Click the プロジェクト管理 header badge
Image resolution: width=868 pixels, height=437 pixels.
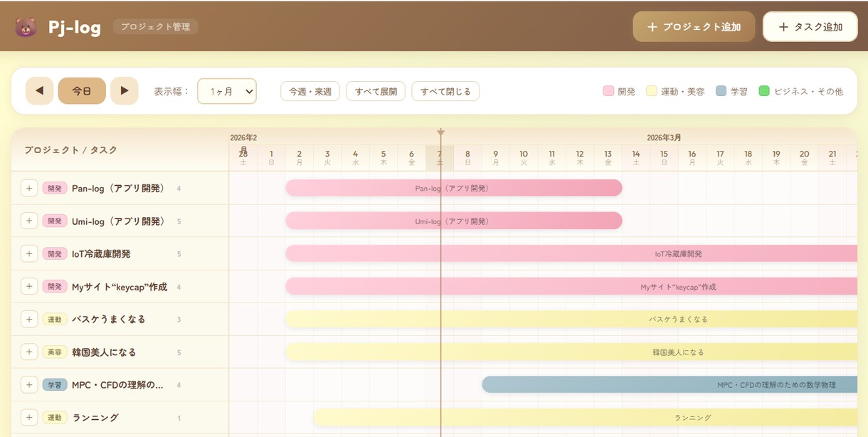156,27
